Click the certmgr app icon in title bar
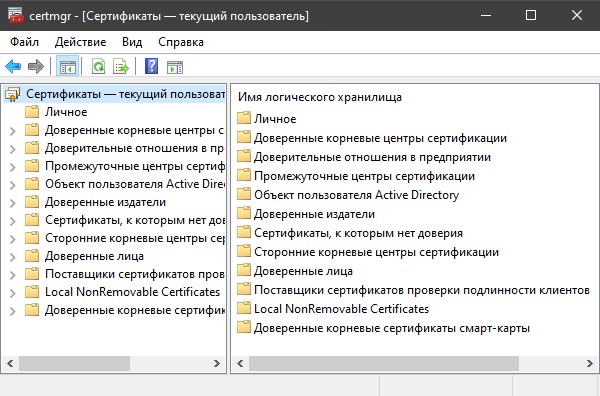 (x=16, y=16)
